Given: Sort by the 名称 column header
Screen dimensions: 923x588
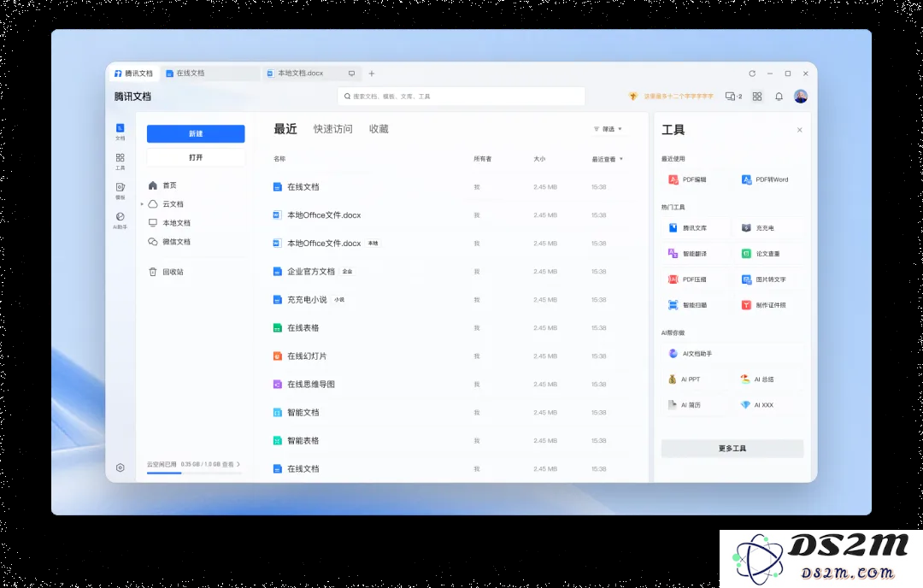Looking at the screenshot, I should pos(279,159).
